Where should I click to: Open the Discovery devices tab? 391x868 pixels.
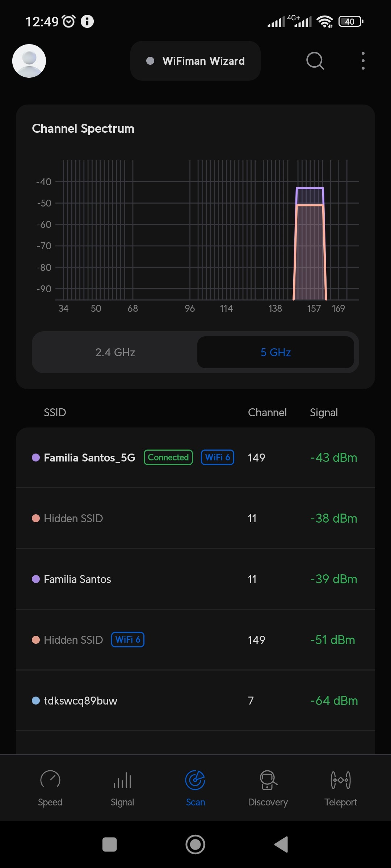coord(268,780)
